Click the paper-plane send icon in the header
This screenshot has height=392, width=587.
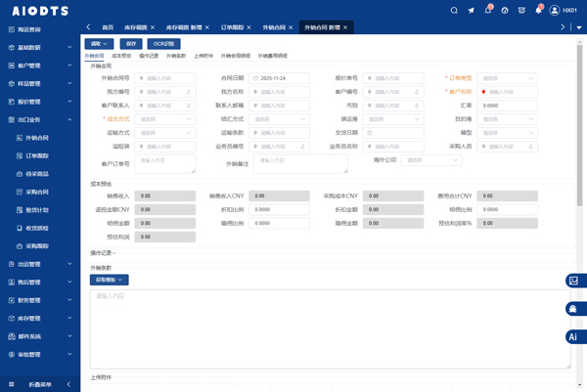pyautogui.click(x=471, y=10)
